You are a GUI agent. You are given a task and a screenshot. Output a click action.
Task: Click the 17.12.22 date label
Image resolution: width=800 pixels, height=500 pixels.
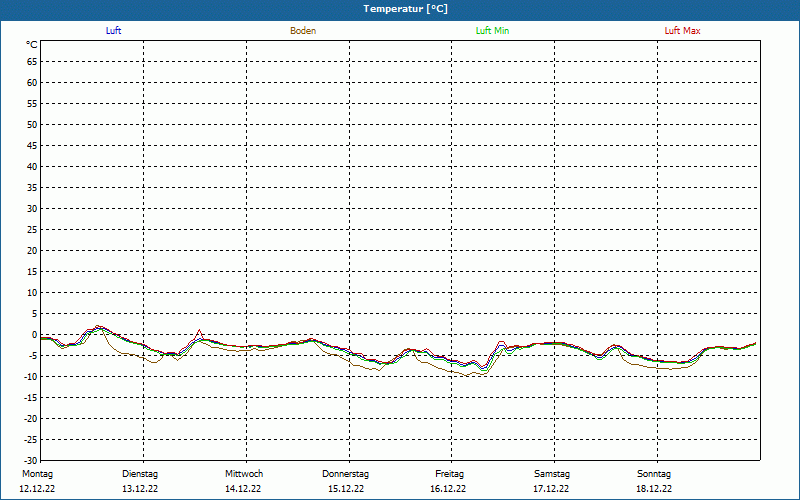(551, 489)
